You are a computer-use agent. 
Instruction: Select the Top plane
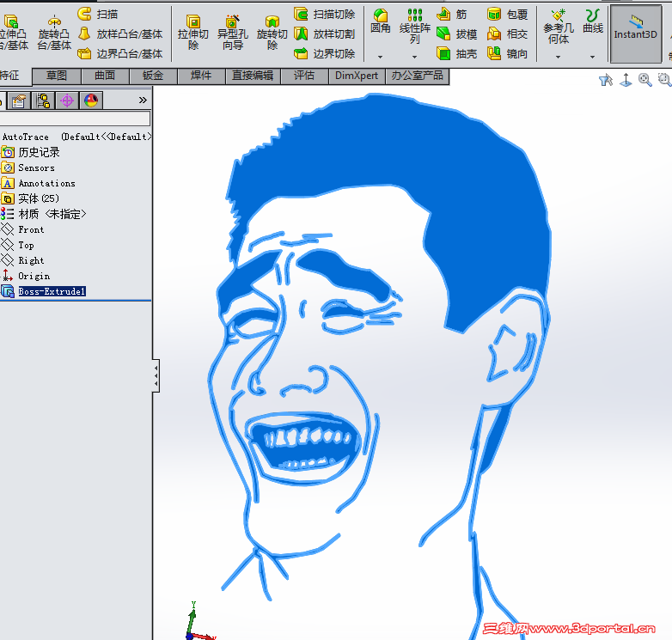[18, 245]
